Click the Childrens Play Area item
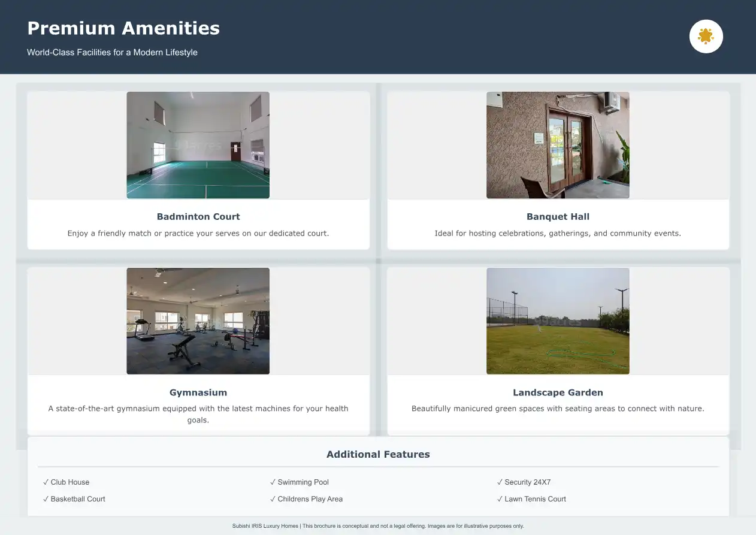Image resolution: width=756 pixels, height=535 pixels. [x=307, y=499]
